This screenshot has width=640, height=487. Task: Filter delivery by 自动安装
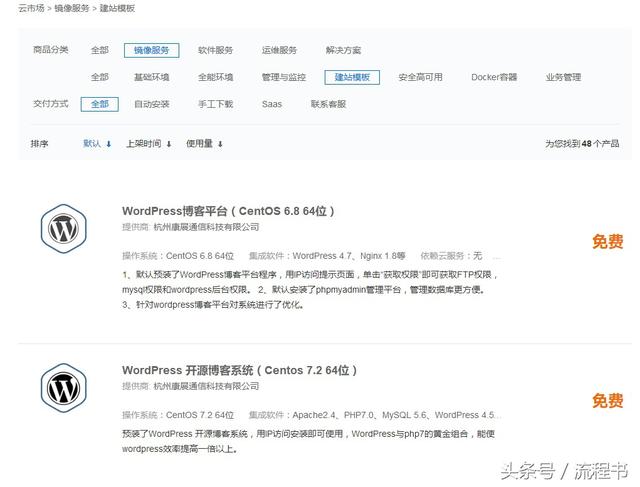pyautogui.click(x=151, y=104)
